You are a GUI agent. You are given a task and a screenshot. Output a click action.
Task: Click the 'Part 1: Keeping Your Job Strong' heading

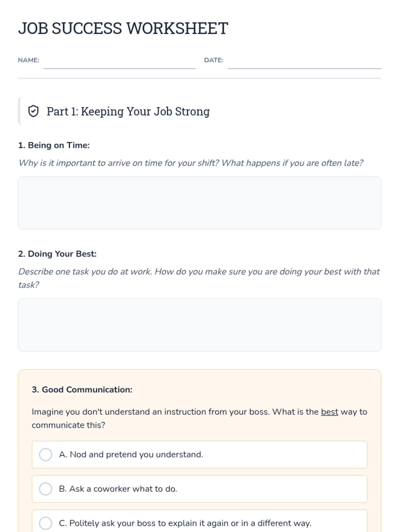pos(128,111)
